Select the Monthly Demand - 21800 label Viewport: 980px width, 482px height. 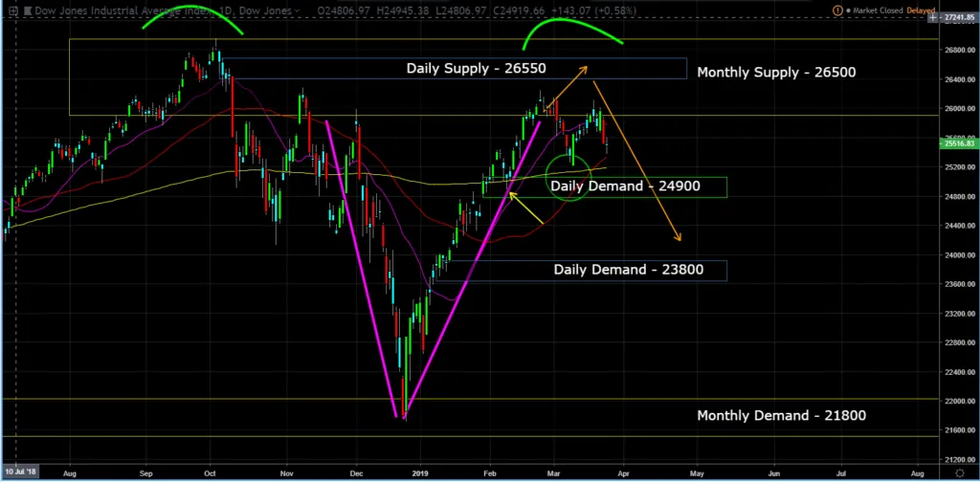[x=781, y=415]
